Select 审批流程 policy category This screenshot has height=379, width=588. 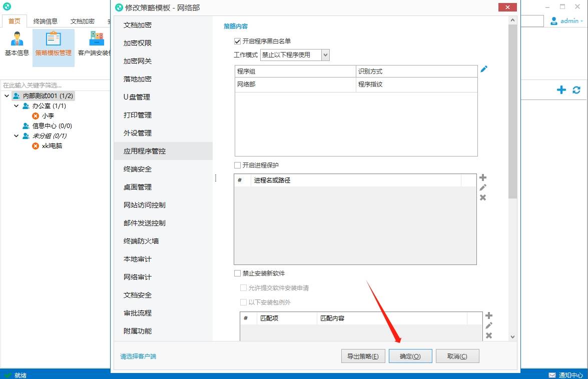[163, 312]
